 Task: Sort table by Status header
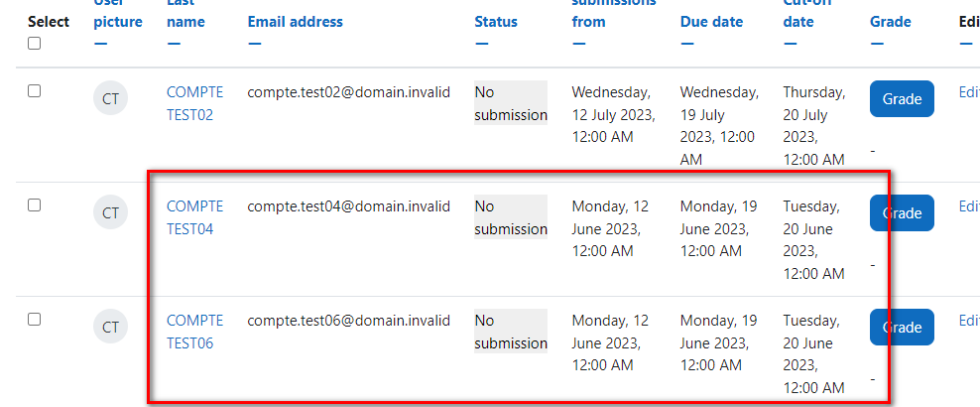(x=496, y=22)
